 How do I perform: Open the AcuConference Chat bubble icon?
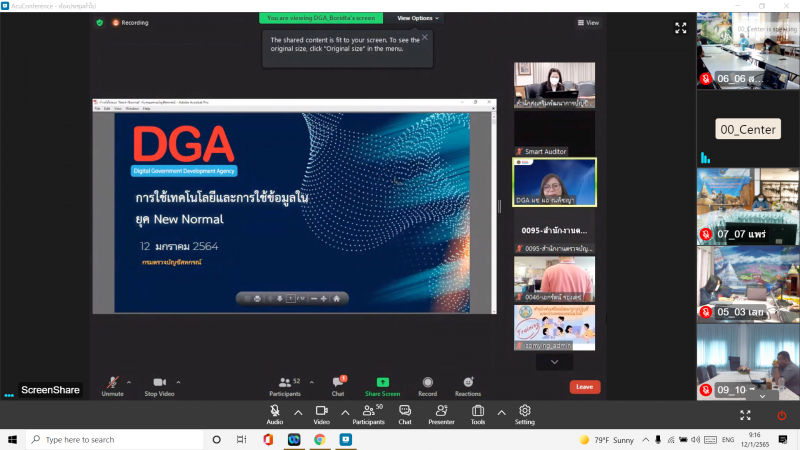pos(405,411)
